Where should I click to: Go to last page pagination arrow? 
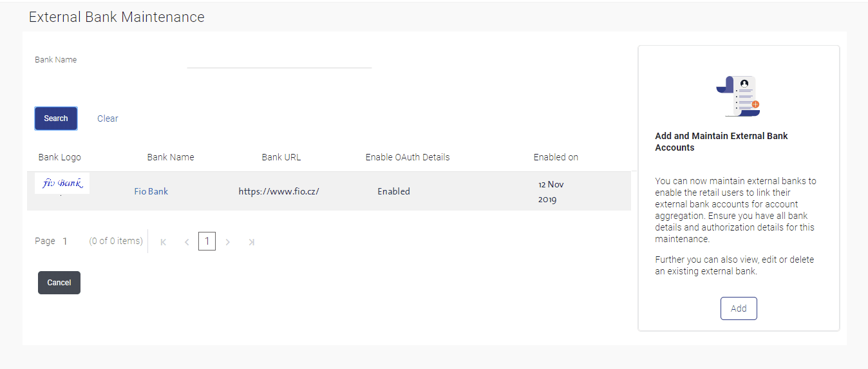[251, 242]
